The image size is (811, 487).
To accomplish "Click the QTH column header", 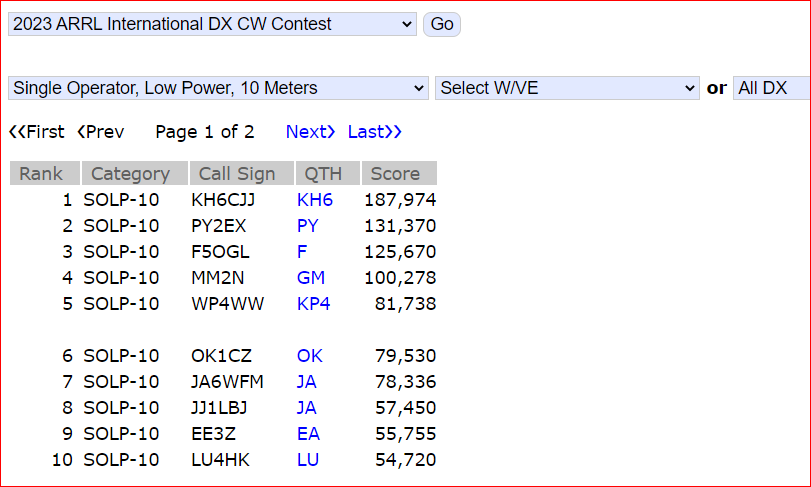I will pos(328,173).
